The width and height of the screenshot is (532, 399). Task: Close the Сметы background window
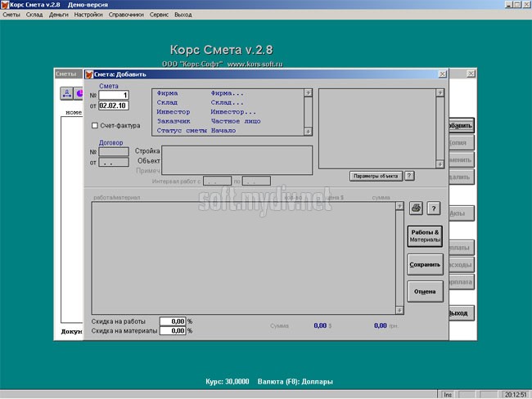471,74
